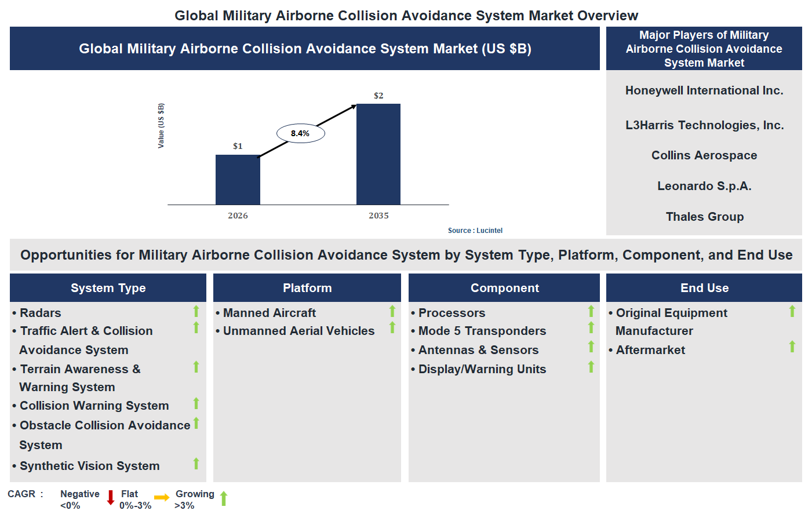Select the dark blue 2026 bar
This screenshot has width=812, height=514.
[x=238, y=181]
